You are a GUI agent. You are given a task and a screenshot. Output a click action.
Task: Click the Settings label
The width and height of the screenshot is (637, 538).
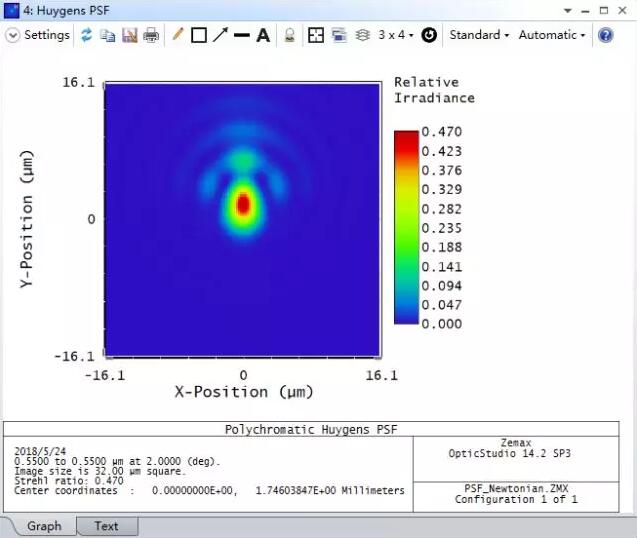47,35
